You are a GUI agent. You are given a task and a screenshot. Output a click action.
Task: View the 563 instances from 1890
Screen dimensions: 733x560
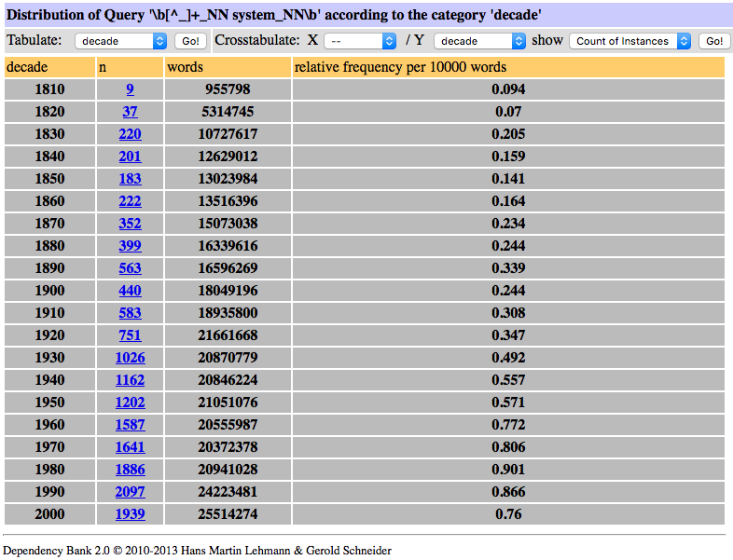pyautogui.click(x=131, y=268)
